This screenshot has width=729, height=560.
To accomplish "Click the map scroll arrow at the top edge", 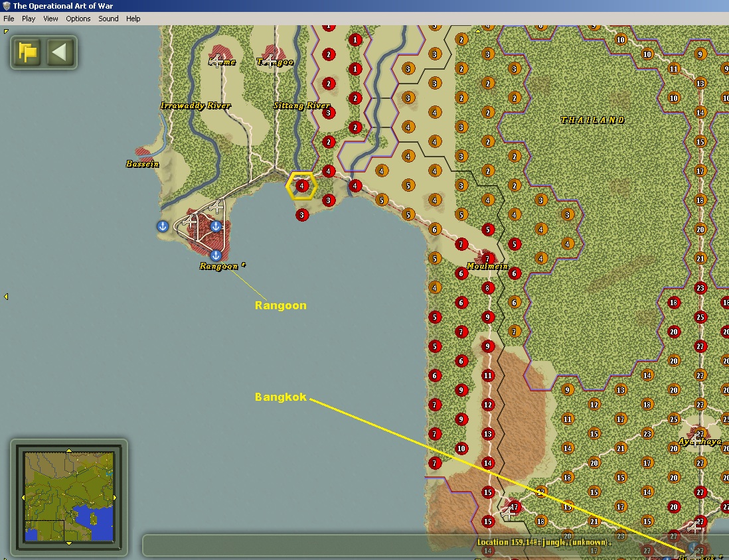I will (x=478, y=31).
